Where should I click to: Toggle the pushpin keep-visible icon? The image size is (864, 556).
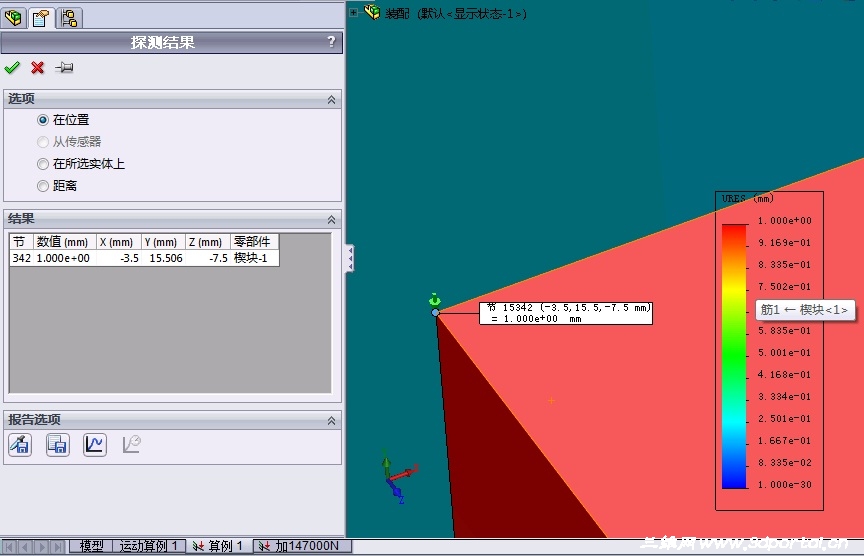coord(64,67)
